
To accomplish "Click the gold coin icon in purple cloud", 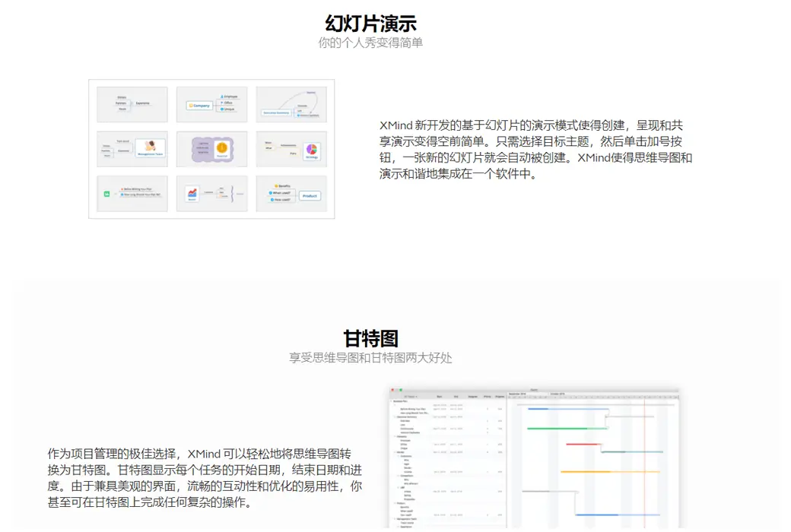I will point(221,147).
